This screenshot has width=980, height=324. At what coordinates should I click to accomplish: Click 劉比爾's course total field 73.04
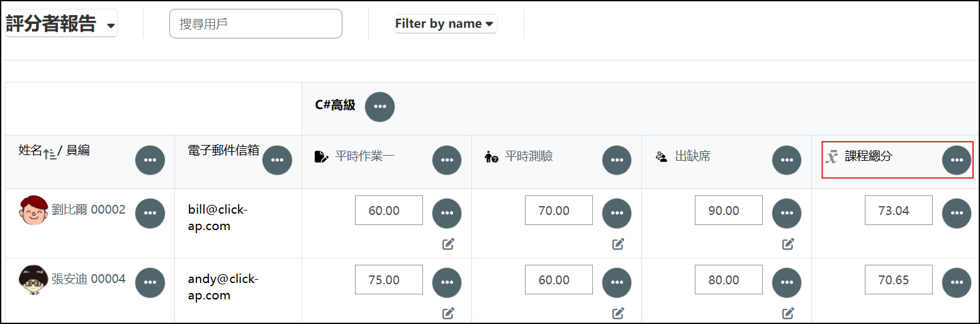tap(899, 211)
